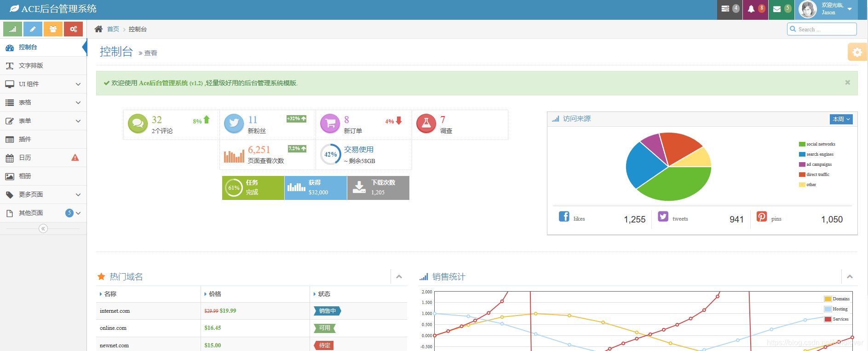This screenshot has height=351, width=868.
Task: Open the 本周 dropdown button
Action: pos(841,119)
